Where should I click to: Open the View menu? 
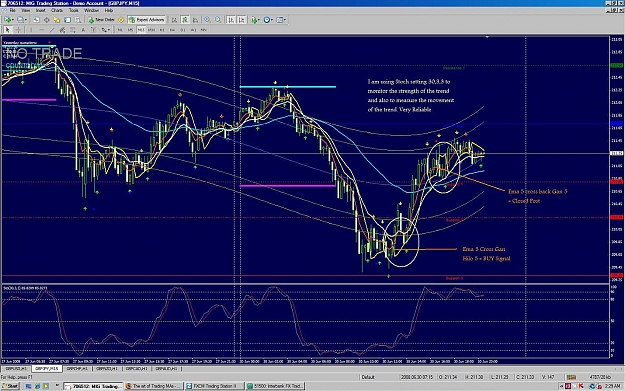[x=26, y=10]
